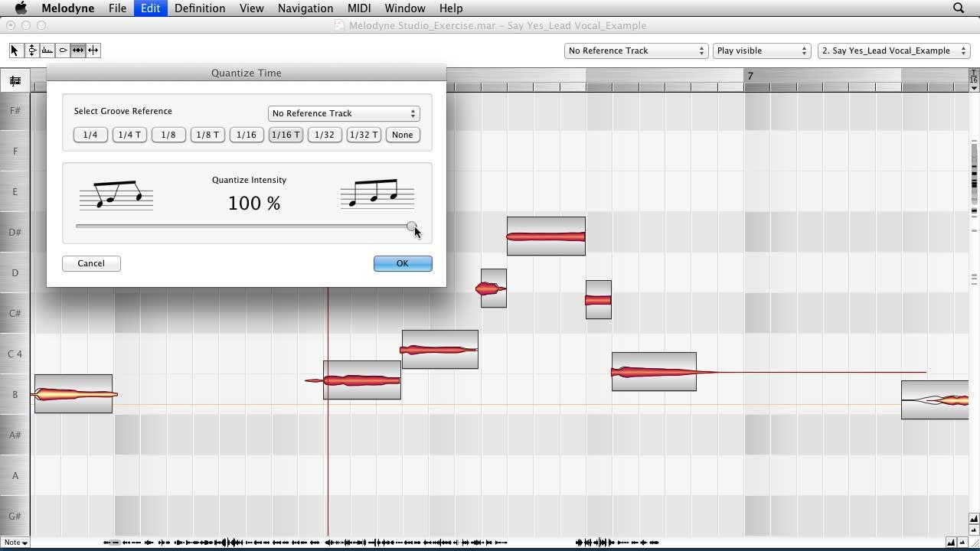Choose 1/32 groove quantize

click(325, 135)
